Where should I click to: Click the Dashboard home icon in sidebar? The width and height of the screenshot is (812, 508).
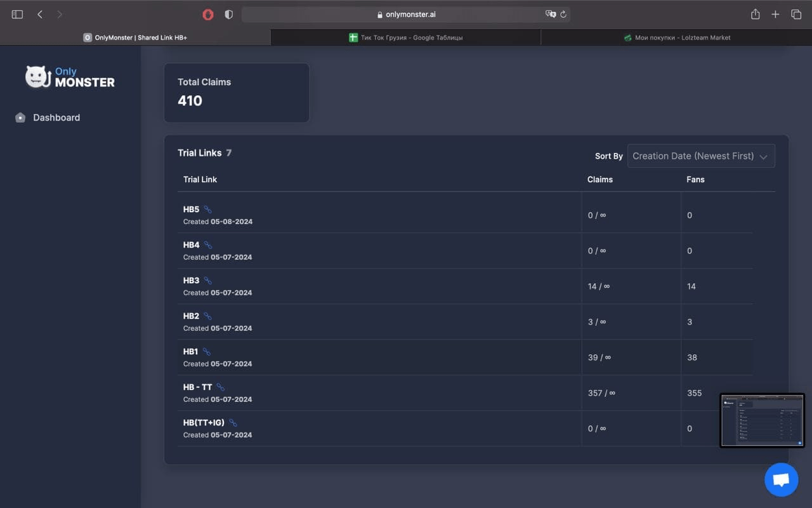pyautogui.click(x=20, y=117)
